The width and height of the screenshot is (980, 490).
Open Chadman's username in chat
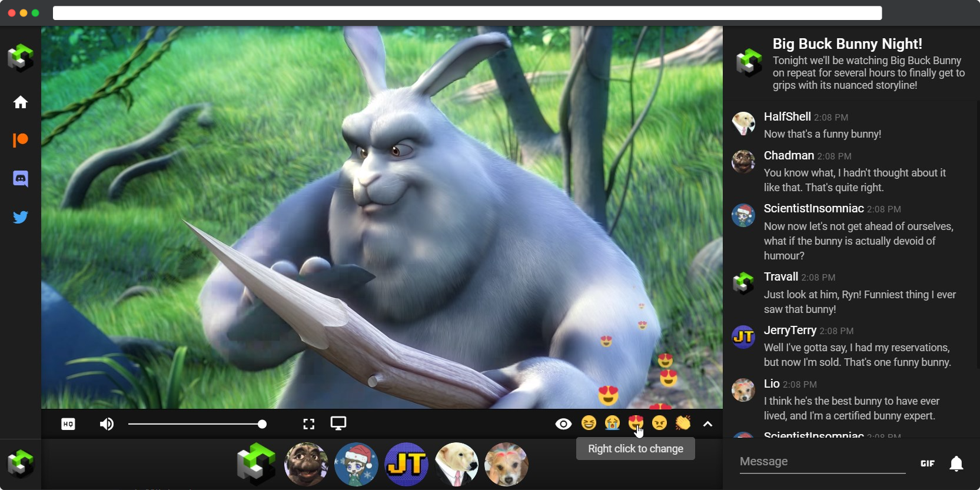(x=789, y=155)
